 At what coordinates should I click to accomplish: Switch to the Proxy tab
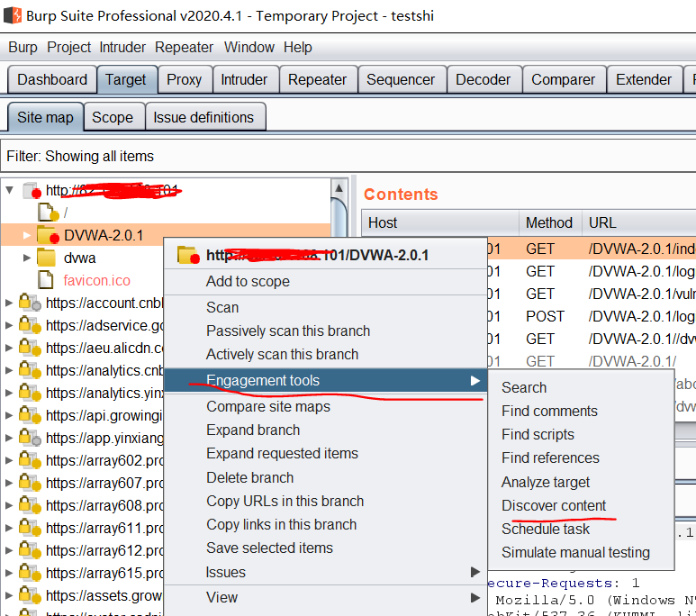pyautogui.click(x=185, y=79)
